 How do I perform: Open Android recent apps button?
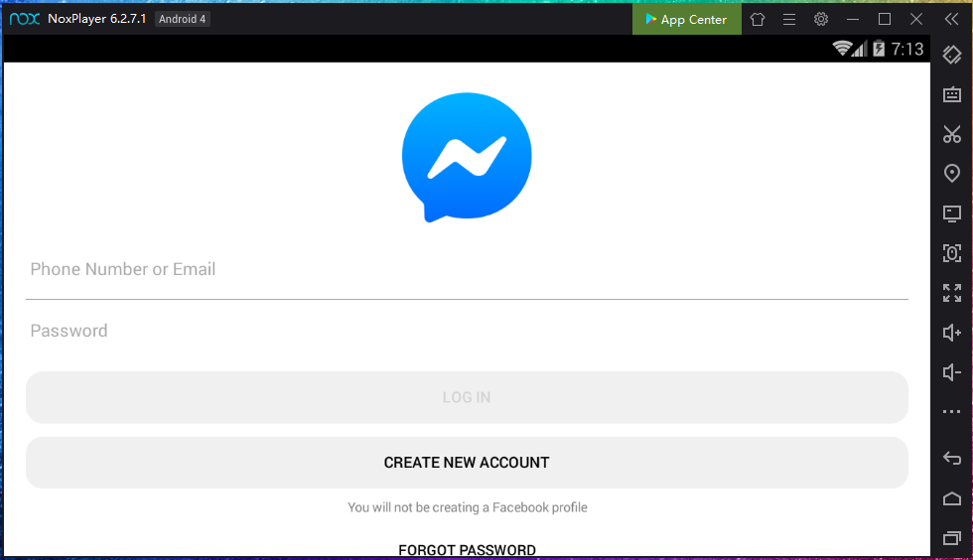coord(952,538)
